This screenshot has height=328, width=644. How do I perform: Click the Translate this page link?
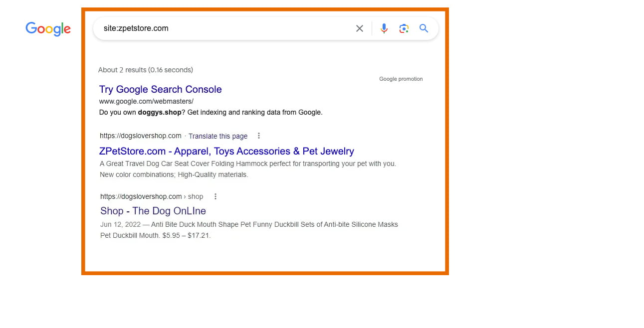pyautogui.click(x=218, y=136)
